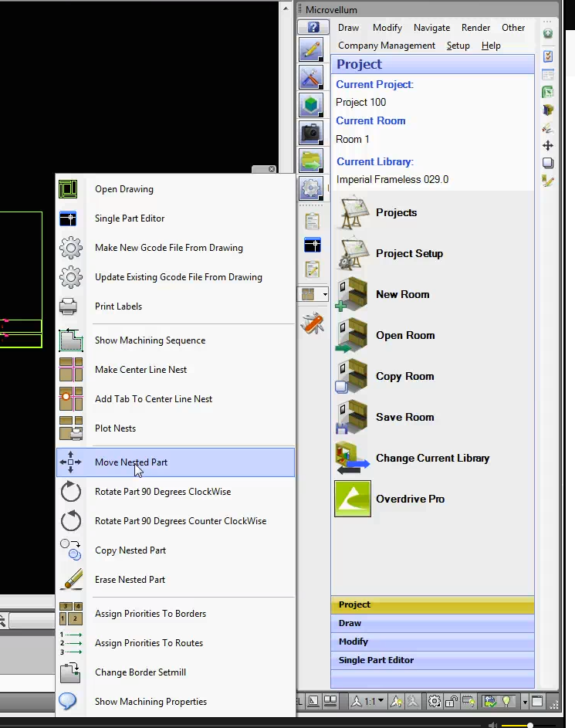The width and height of the screenshot is (575, 728).
Task: Click the speaker mute icon
Action: [493, 725]
